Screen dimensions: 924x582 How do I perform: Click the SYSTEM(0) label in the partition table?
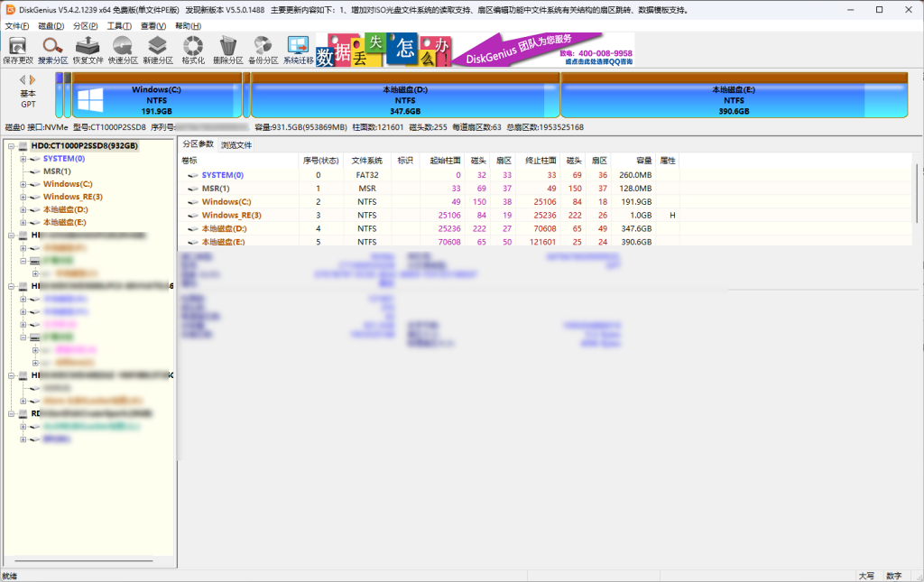click(x=222, y=176)
